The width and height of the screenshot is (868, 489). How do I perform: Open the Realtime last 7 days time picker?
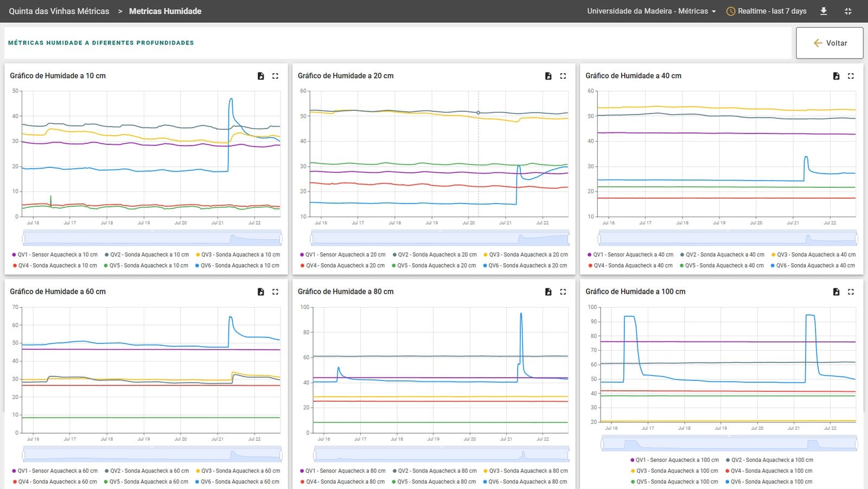[x=766, y=11]
